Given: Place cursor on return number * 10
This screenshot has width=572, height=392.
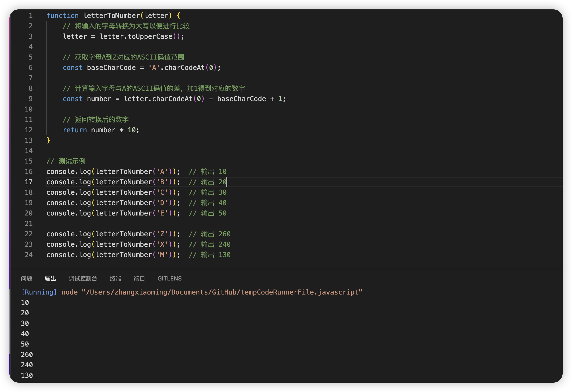Looking at the screenshot, I should coord(101,130).
